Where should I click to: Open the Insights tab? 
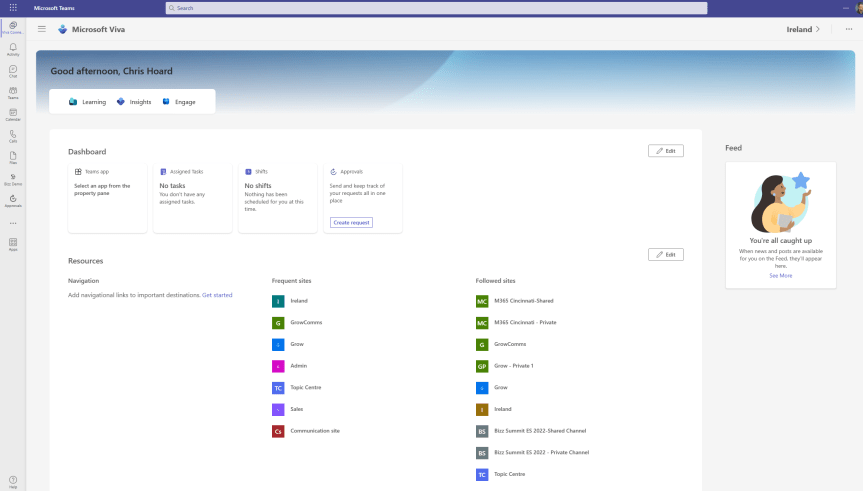point(134,102)
